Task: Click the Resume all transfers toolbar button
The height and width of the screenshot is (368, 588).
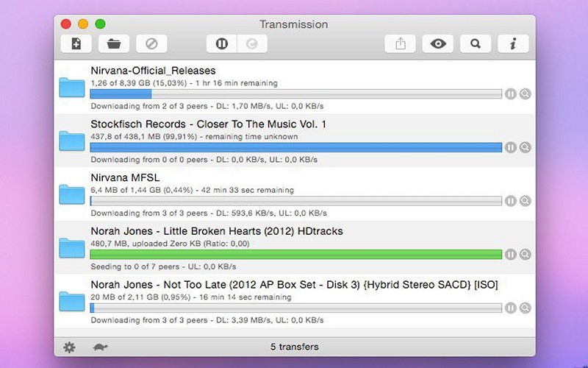Action: (252, 44)
